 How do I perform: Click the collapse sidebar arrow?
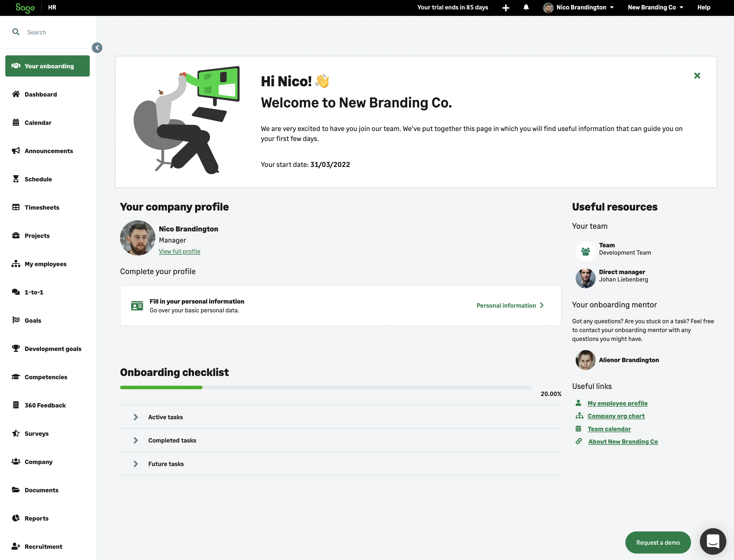(97, 48)
